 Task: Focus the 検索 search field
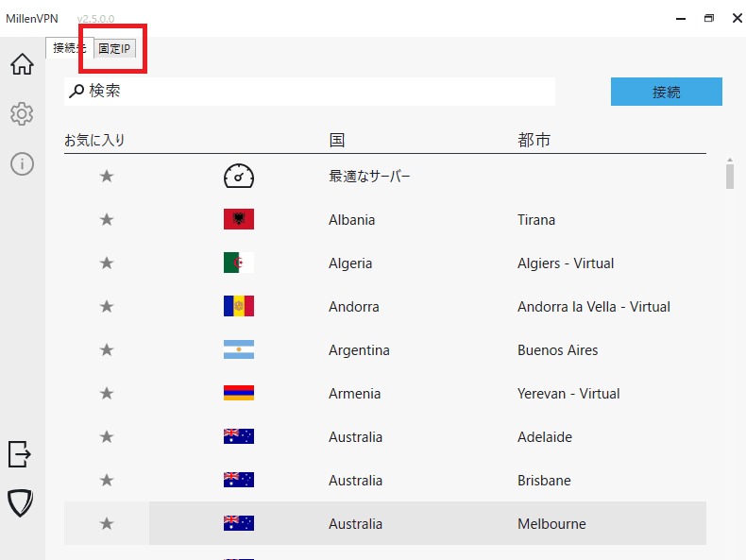(x=310, y=92)
